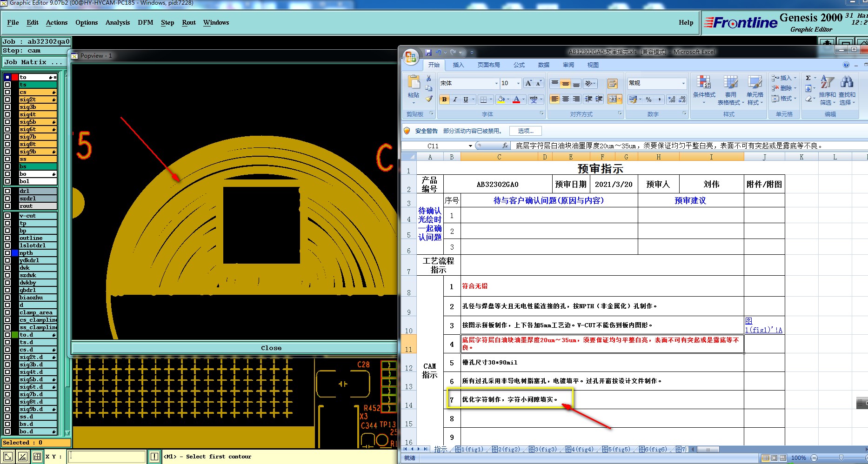The width and height of the screenshot is (868, 464).
Task: Follow the 图1(fig1) hyperlink in column J
Action: tap(763, 325)
